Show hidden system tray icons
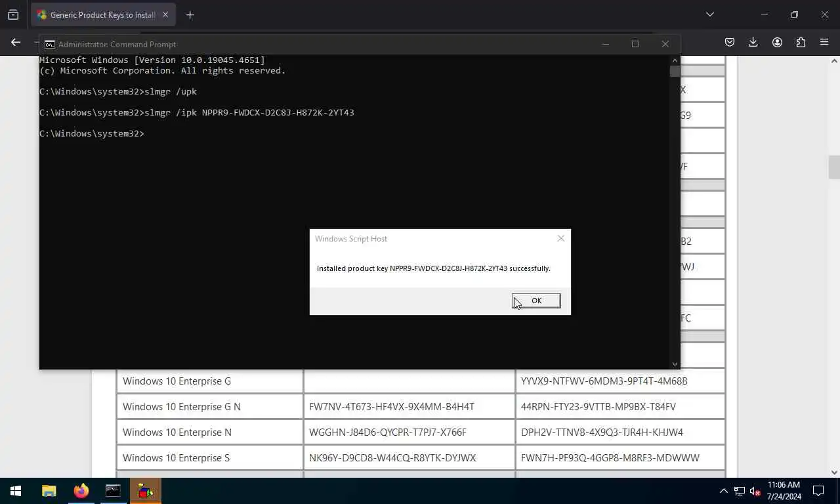 coord(723,491)
